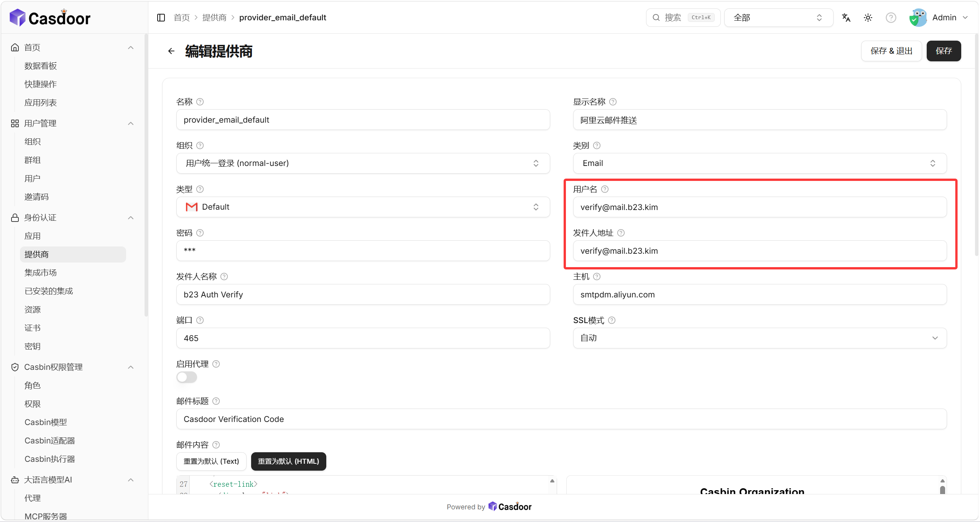Click the Casdoor logo in sidebar

pos(50,18)
